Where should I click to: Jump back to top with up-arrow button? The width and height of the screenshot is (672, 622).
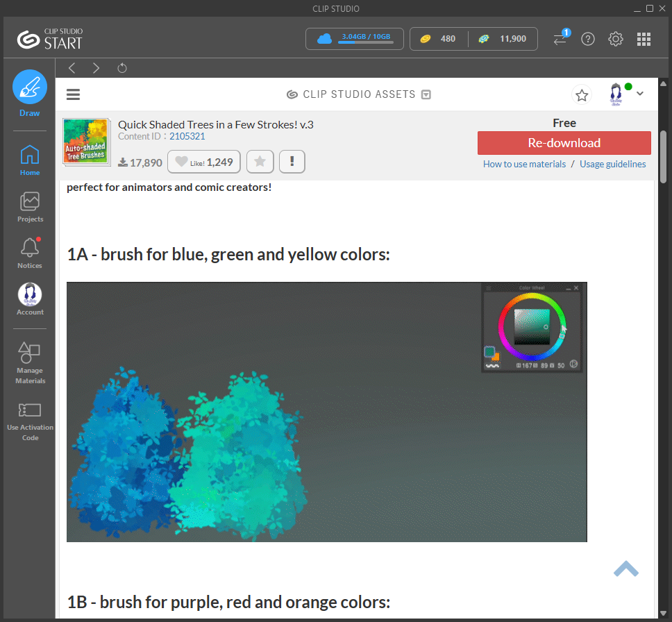625,569
